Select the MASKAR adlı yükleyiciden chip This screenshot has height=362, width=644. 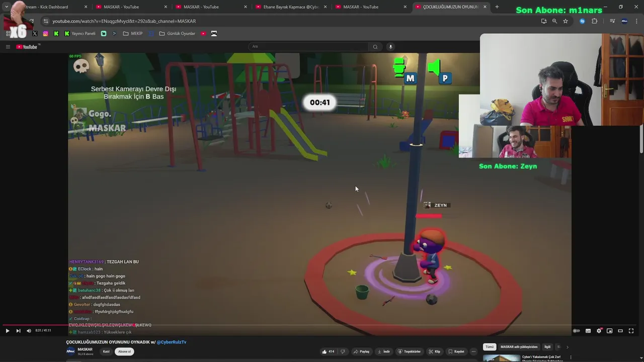519,347
